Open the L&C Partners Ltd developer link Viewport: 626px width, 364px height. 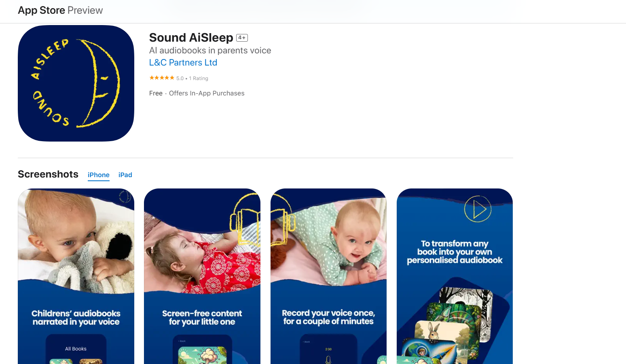(183, 63)
